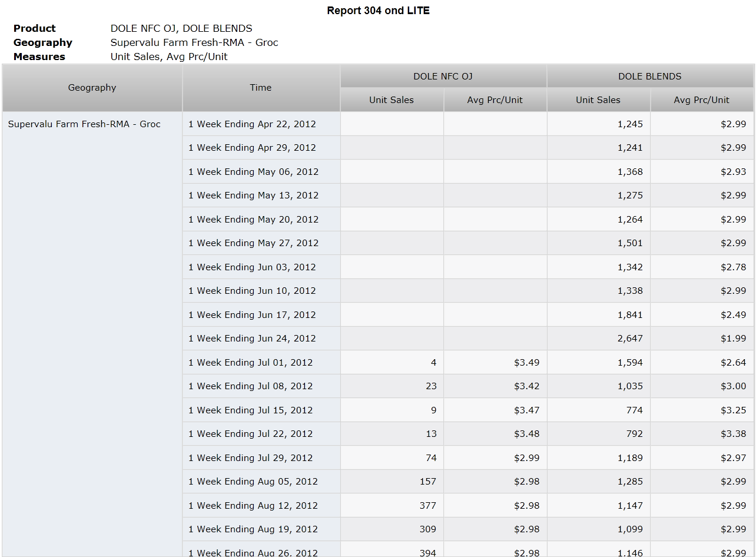Click the 23 unit sales cell
Viewport: 756px width, 557px height.
pos(392,386)
